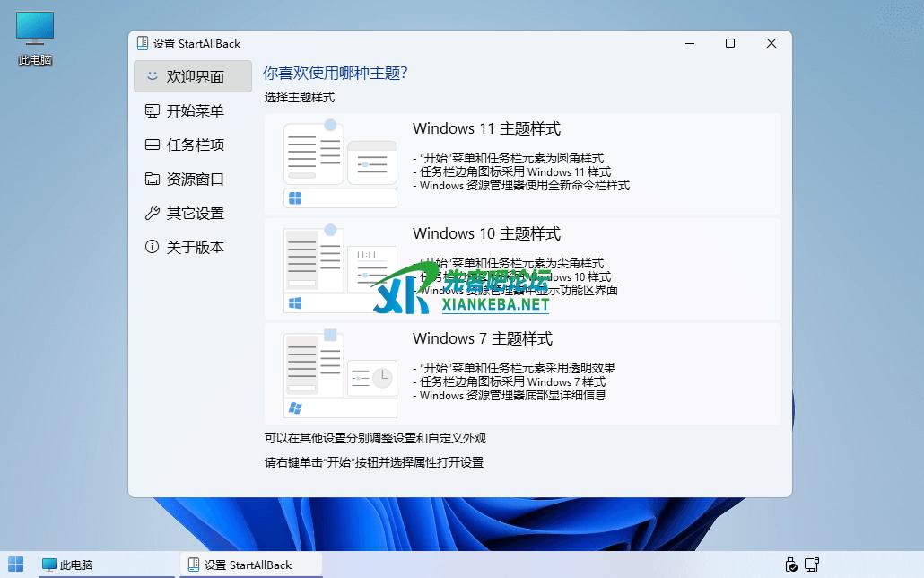Open the 欢迎界面 welcome page

tap(193, 77)
